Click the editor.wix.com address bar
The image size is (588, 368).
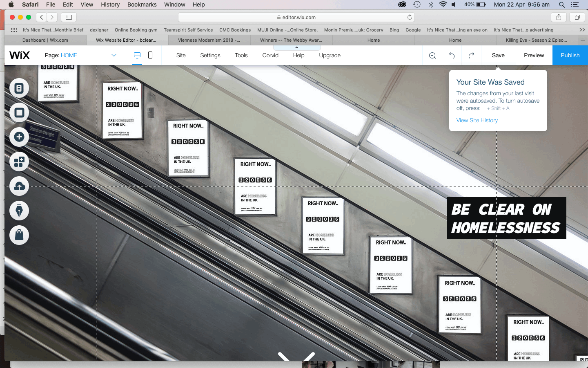[x=296, y=17]
